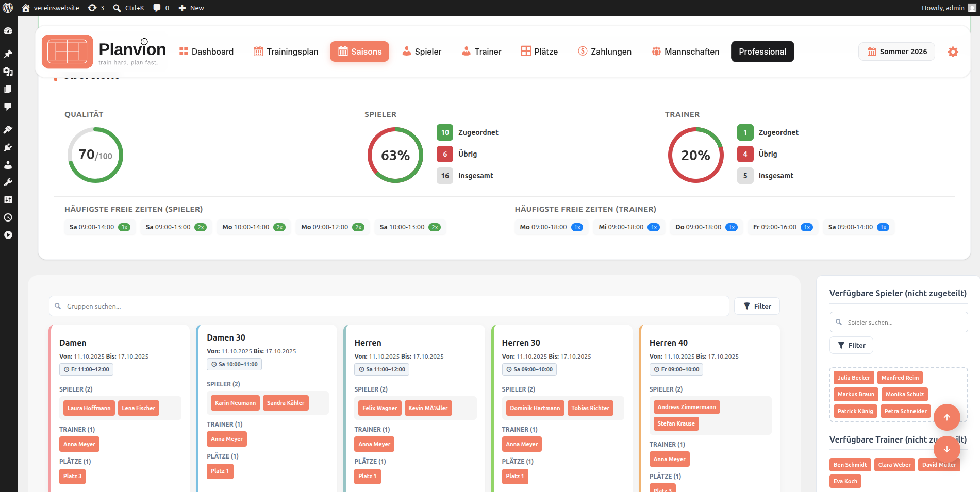Open Planvion settings gear
The height and width of the screenshot is (492, 980).
click(953, 52)
